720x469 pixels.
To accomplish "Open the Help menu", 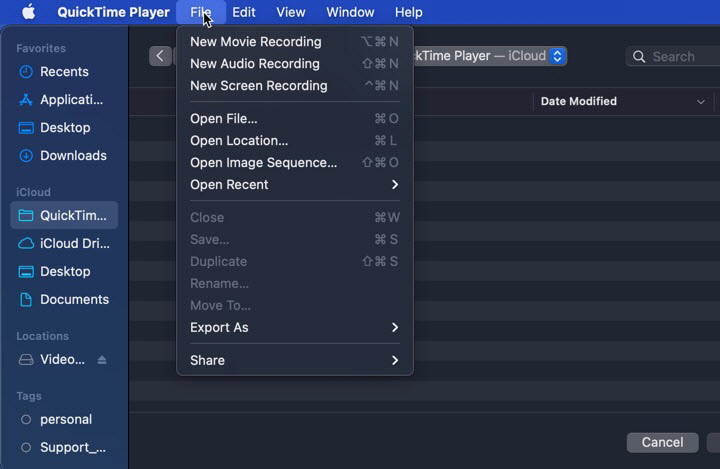I will [409, 12].
